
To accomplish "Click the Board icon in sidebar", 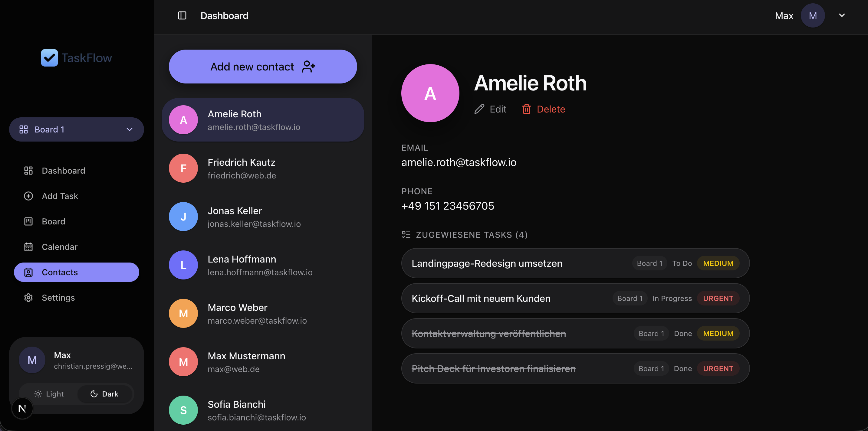I will pos(28,222).
